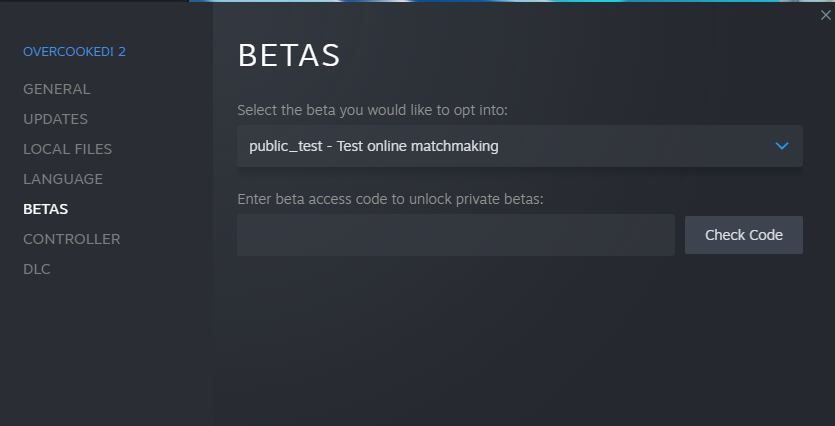Click the 'Test online matchmaking' text in dropdown
The height and width of the screenshot is (426, 835).
tap(418, 146)
